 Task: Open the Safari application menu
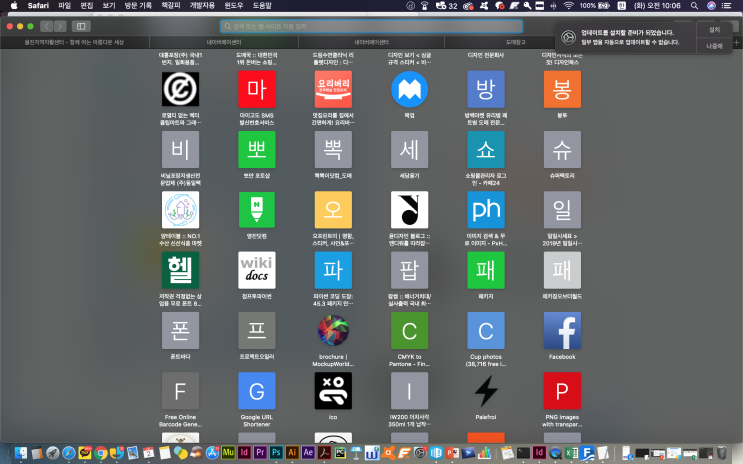[38, 6]
